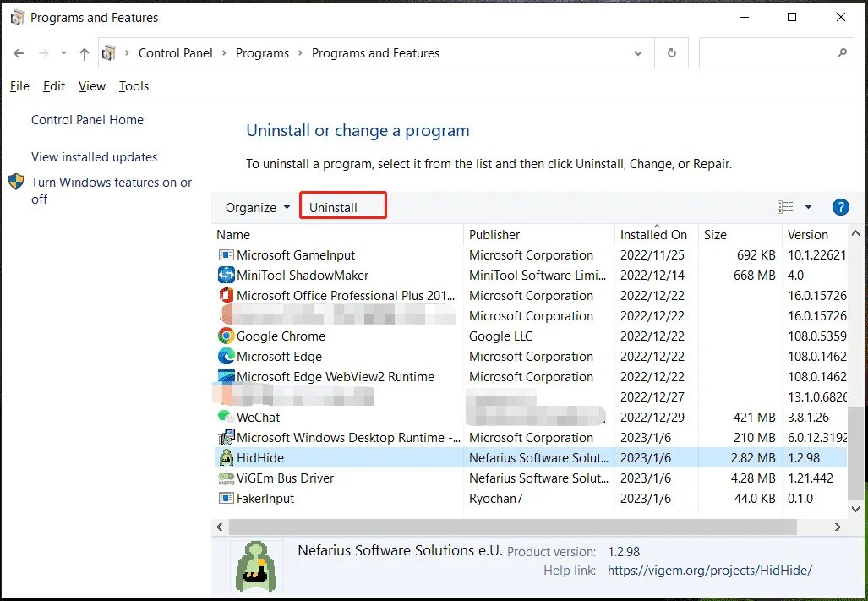868x601 pixels.
Task: Select the WeChat icon
Action: [226, 418]
